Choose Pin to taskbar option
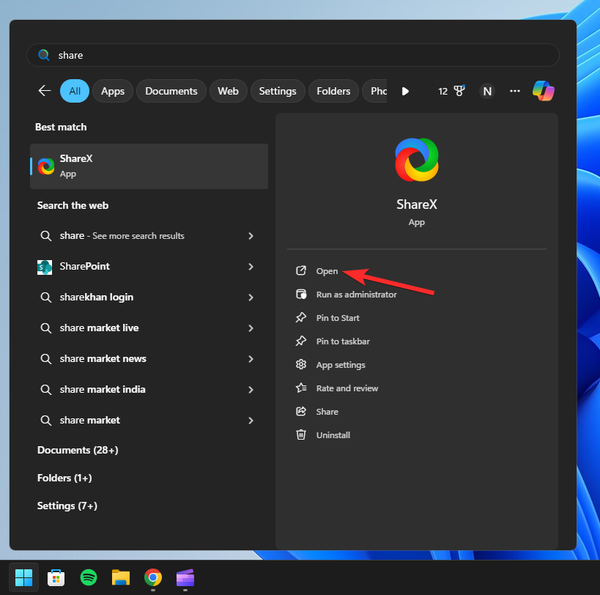This screenshot has width=600, height=595. click(x=343, y=341)
